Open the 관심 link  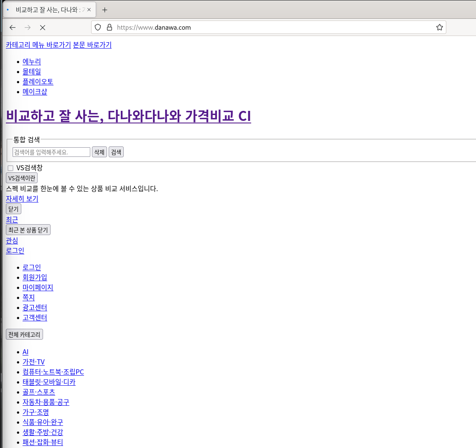pyautogui.click(x=12, y=241)
